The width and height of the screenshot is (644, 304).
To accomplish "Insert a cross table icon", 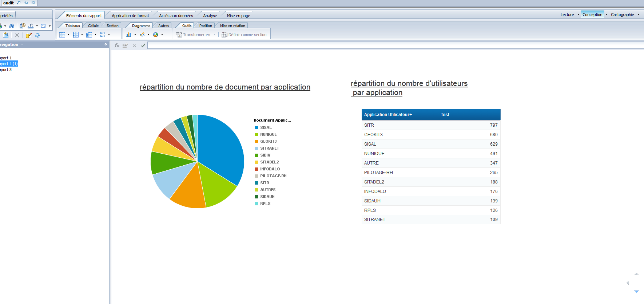I will point(89,35).
